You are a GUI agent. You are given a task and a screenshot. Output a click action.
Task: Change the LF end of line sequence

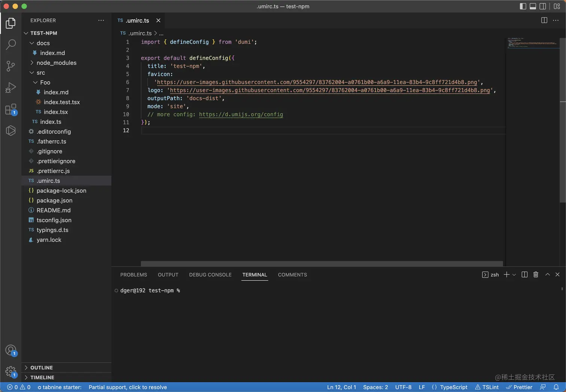pyautogui.click(x=422, y=387)
